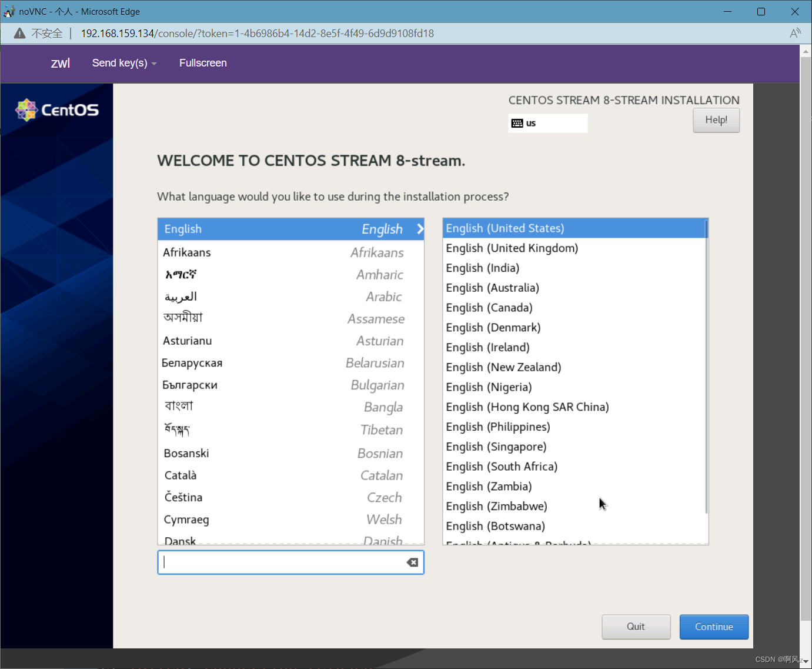
Task: Select English (Canada) locale
Action: click(574, 308)
